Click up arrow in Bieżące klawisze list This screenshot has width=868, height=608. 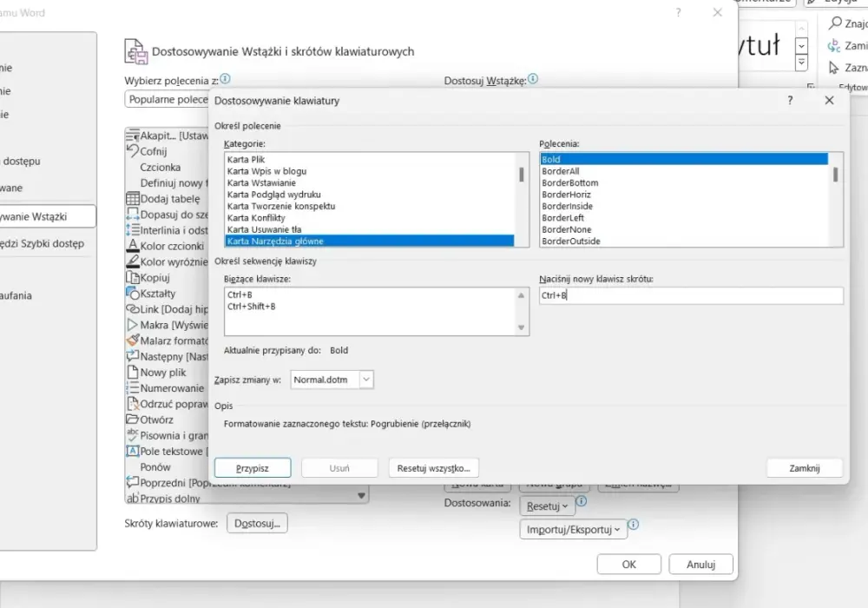pyautogui.click(x=521, y=295)
